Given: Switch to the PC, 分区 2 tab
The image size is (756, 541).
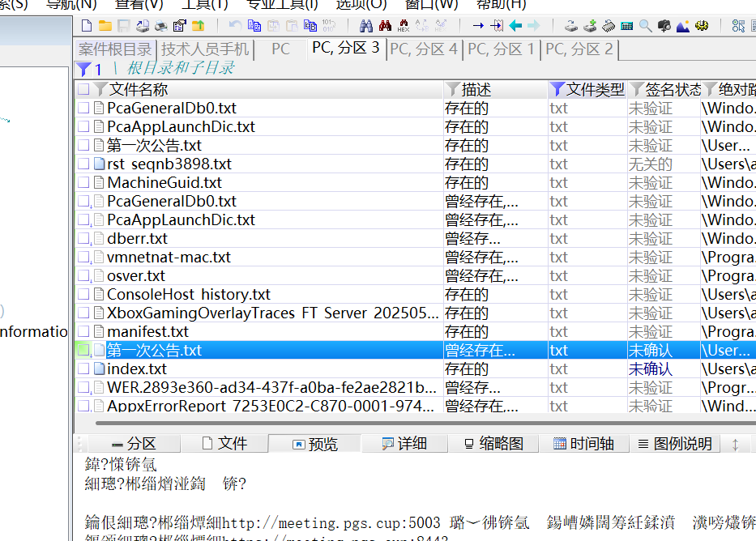Looking at the screenshot, I should [x=579, y=49].
